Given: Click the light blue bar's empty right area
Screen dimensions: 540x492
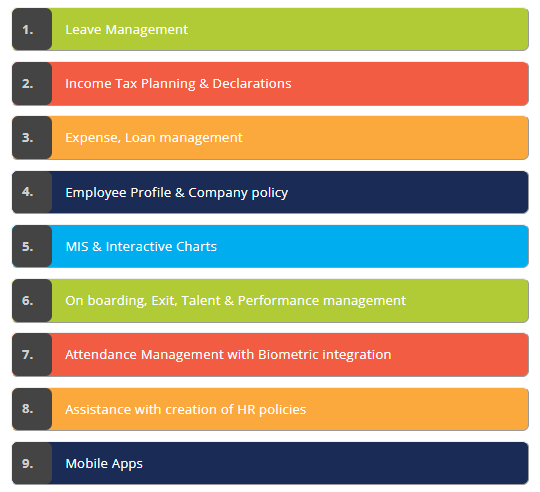Looking at the screenshot, I should point(372,246).
